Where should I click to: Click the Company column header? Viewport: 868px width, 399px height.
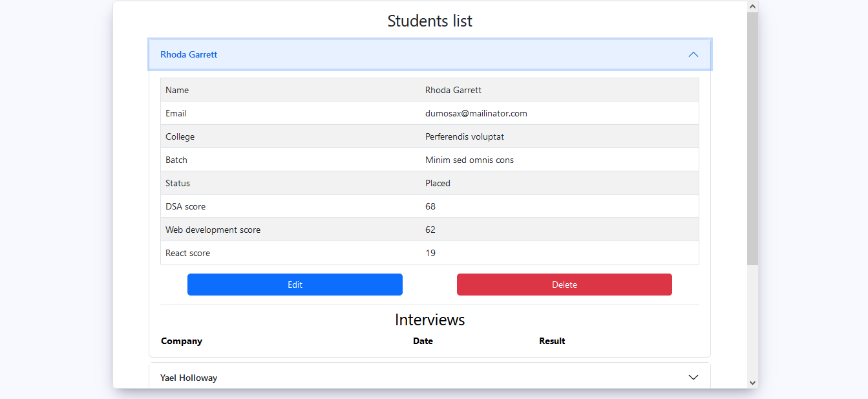(x=182, y=341)
